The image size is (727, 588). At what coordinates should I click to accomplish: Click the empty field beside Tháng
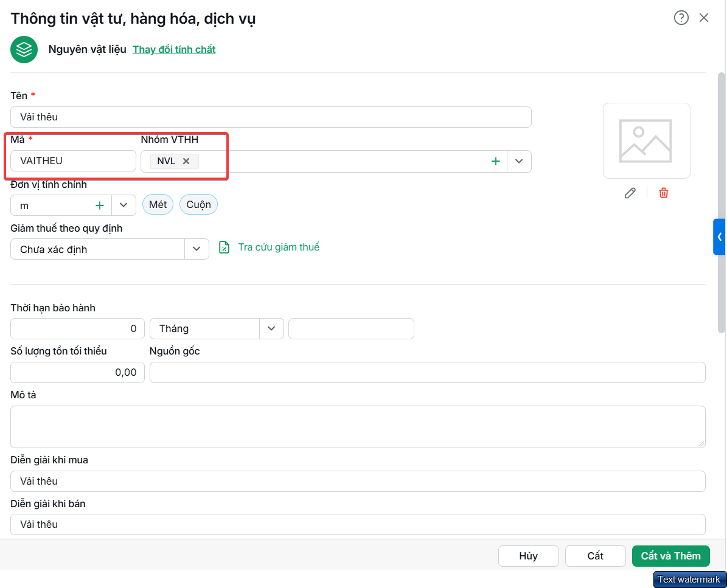[x=351, y=328]
